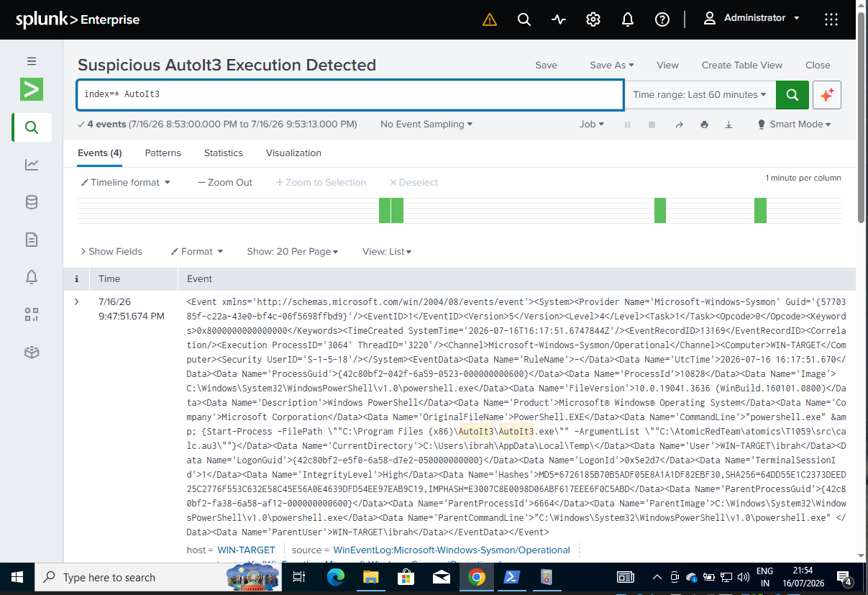Expand the Show Fields sidebar
868x595 pixels.
(x=111, y=252)
